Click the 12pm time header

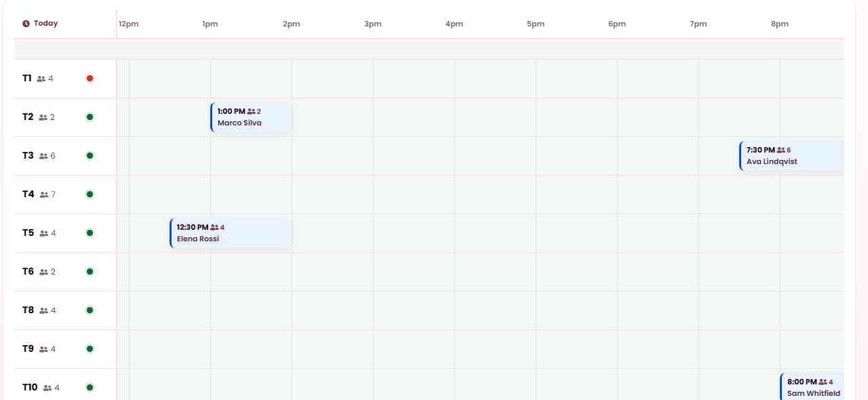click(129, 24)
